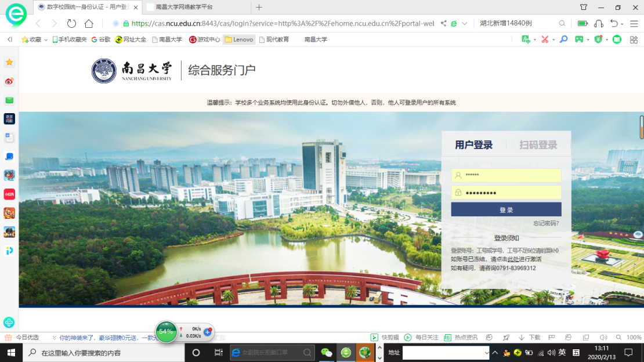Click the Weibo icon in the sidebar
The image size is (644, 362).
(x=9, y=81)
